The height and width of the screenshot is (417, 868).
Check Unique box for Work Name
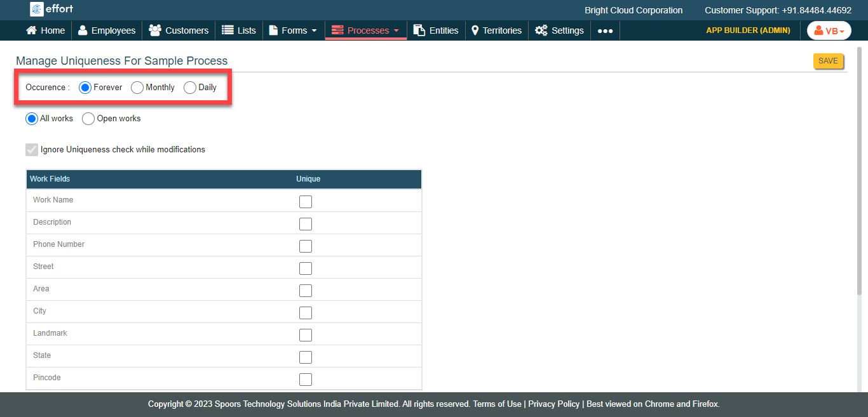click(306, 202)
